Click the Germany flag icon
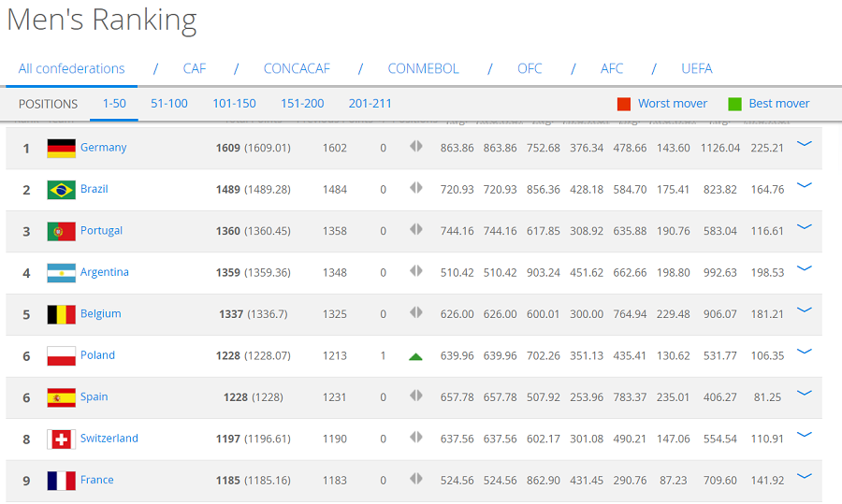This screenshot has height=504, width=842. (61, 148)
